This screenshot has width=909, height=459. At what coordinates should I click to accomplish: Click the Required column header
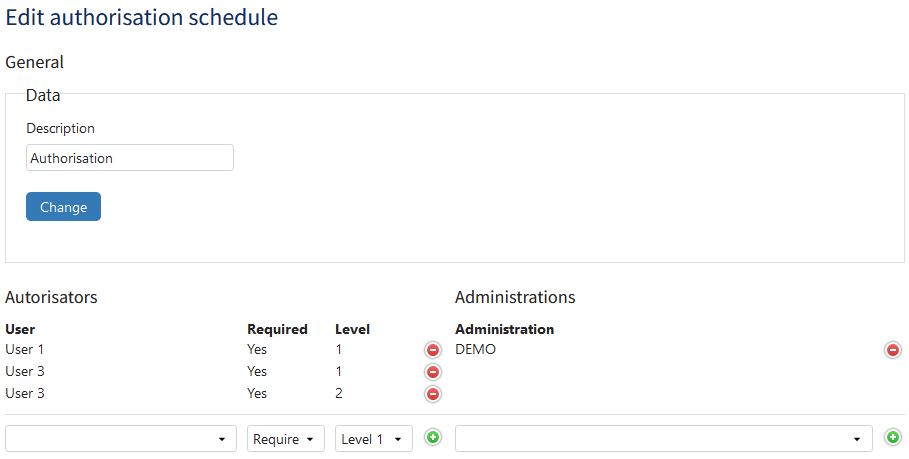click(277, 329)
